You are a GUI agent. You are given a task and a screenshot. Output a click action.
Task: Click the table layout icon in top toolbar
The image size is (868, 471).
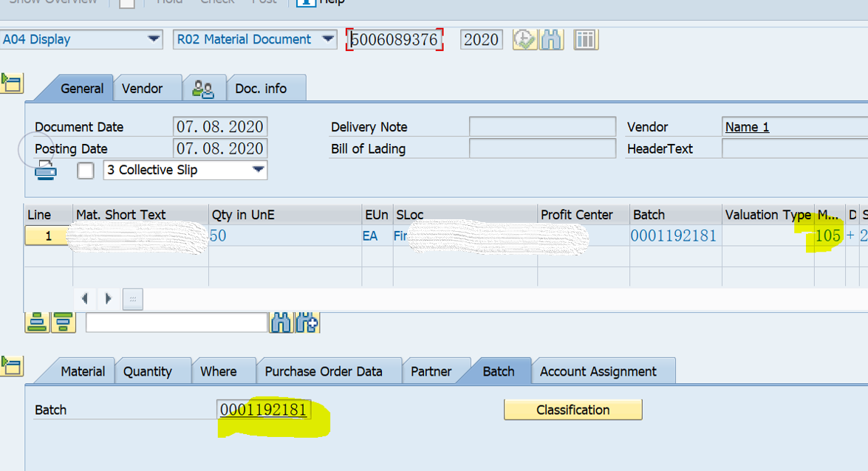586,40
